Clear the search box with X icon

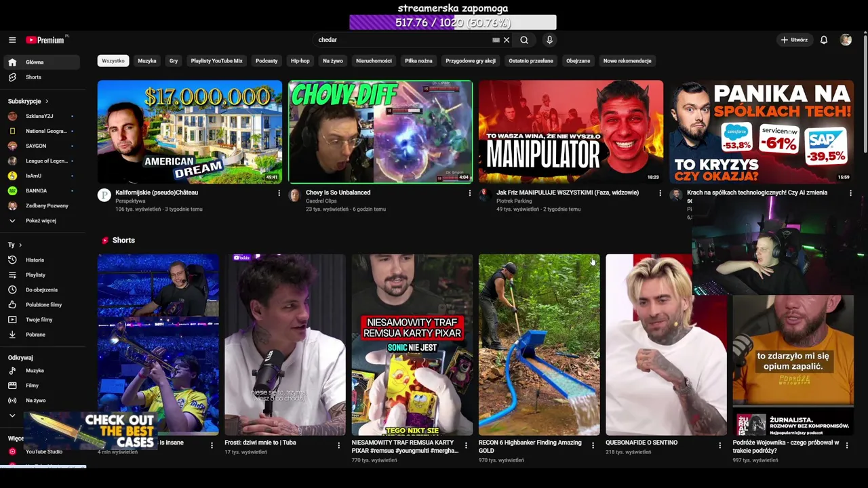click(507, 40)
